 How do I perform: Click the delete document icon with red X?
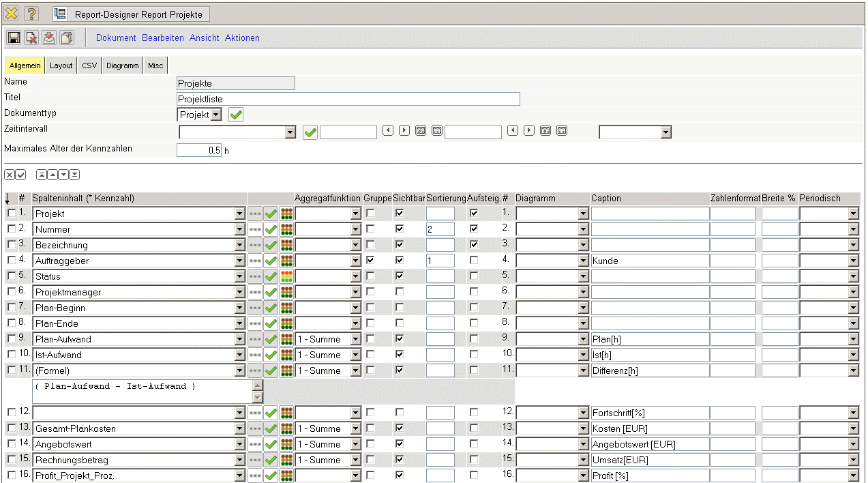pyautogui.click(x=31, y=38)
